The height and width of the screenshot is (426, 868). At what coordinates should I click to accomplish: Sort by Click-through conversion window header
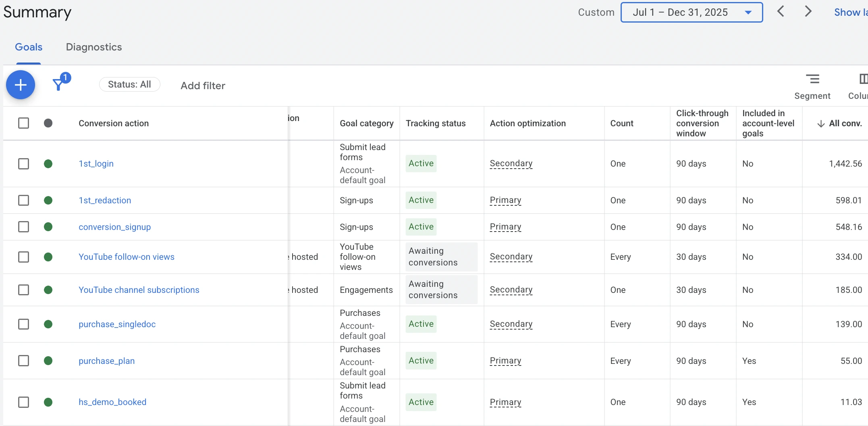coord(702,123)
